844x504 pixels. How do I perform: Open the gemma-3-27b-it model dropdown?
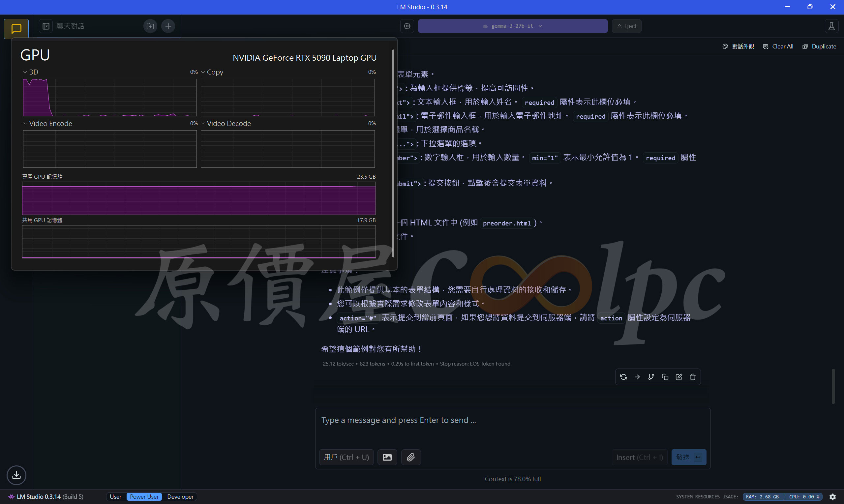click(x=513, y=26)
